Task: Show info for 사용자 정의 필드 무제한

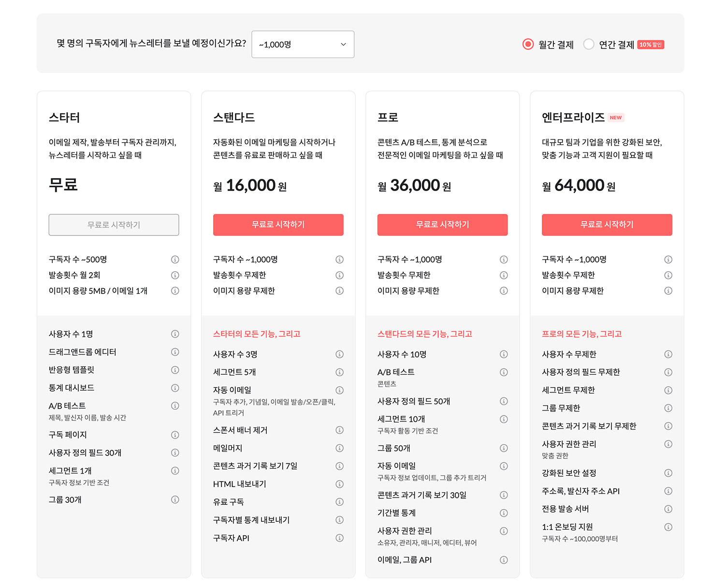Action: (x=668, y=372)
